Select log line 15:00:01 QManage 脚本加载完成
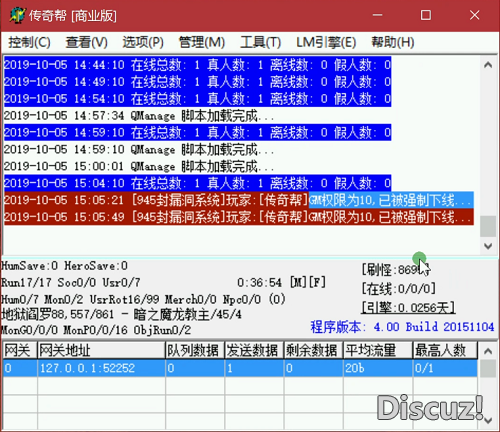This screenshot has width=500, height=432. pos(139,166)
